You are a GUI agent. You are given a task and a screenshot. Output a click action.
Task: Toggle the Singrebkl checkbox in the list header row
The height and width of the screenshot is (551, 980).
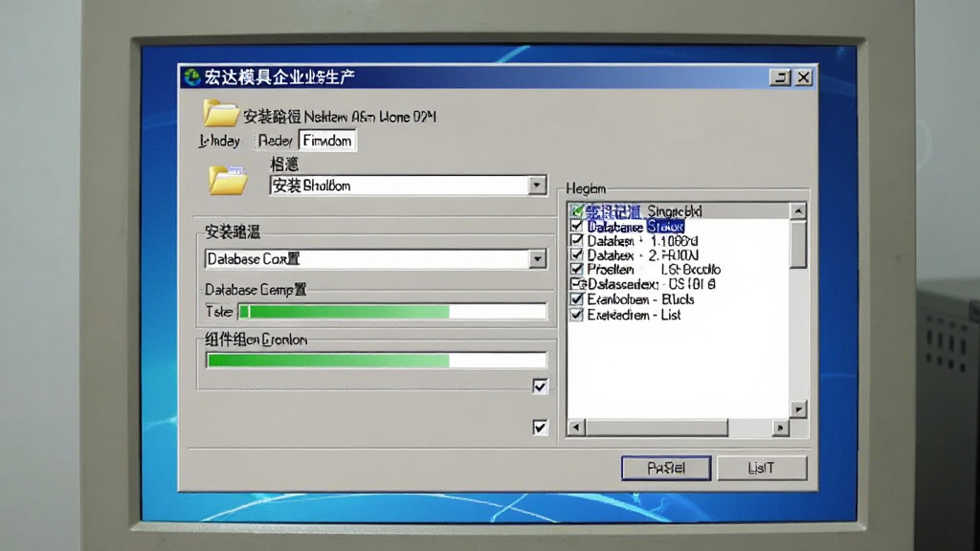click(x=577, y=211)
